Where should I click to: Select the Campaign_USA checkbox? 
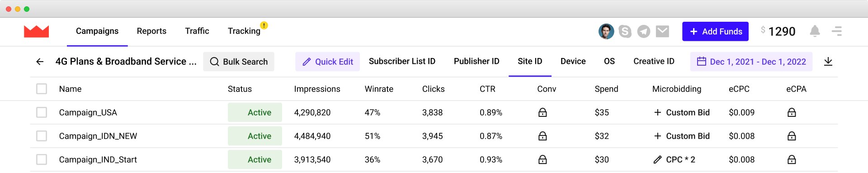pyautogui.click(x=42, y=112)
